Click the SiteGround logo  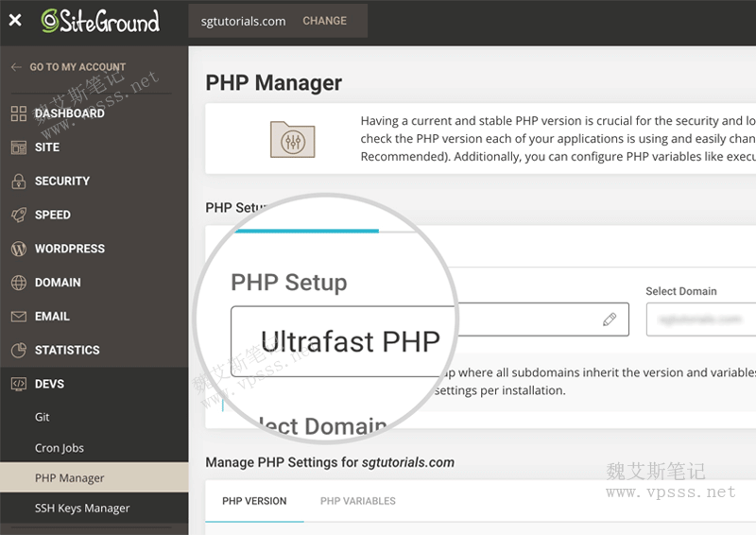click(x=100, y=21)
